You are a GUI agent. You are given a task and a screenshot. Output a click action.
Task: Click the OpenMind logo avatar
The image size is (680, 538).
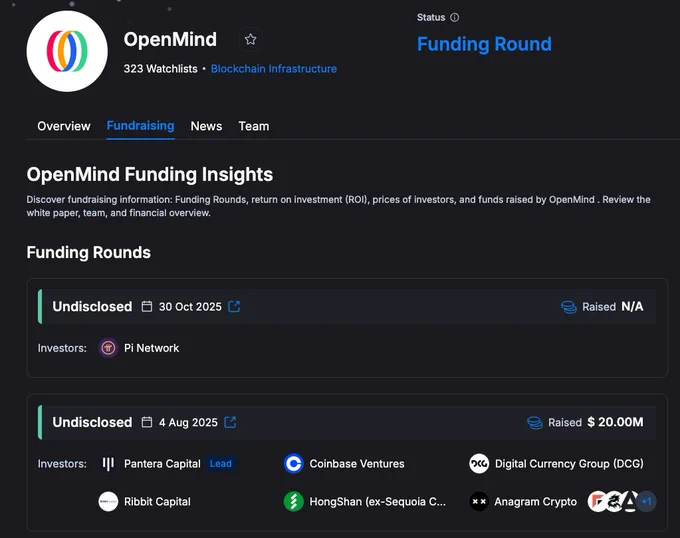coord(67,51)
